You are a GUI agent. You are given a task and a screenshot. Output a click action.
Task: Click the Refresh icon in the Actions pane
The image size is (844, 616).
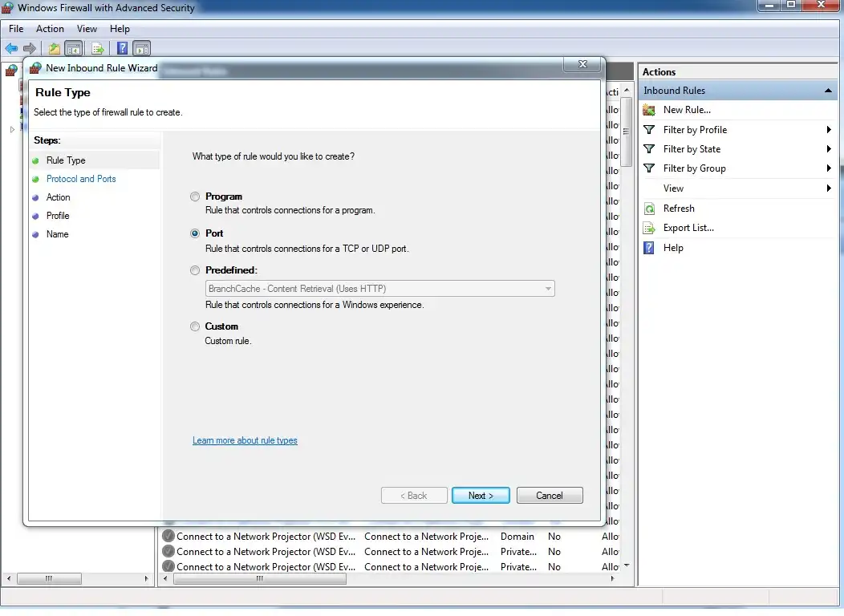coord(650,209)
